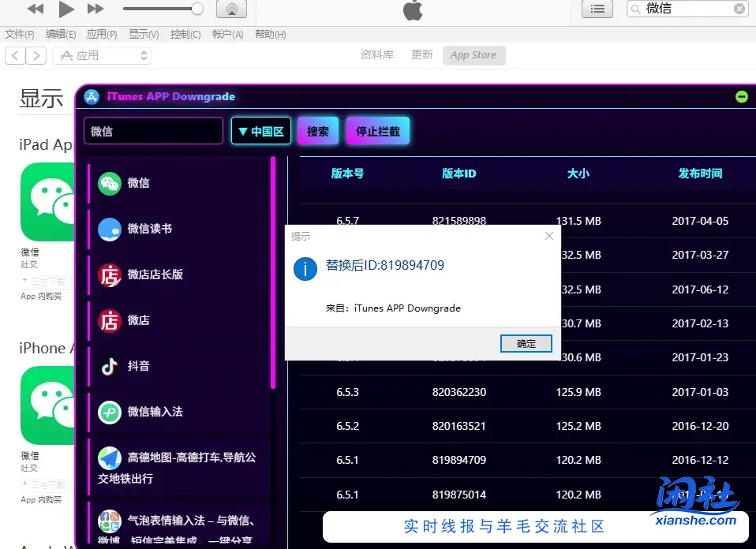Viewport: 756px width, 549px height.
Task: Adjust the iTunes volume slider
Action: (162, 9)
